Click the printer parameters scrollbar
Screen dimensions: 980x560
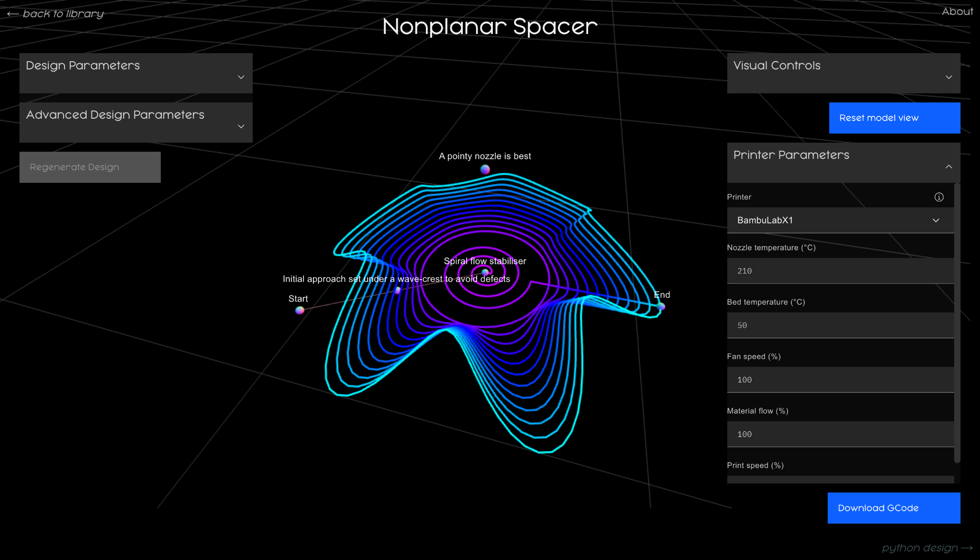click(x=957, y=323)
